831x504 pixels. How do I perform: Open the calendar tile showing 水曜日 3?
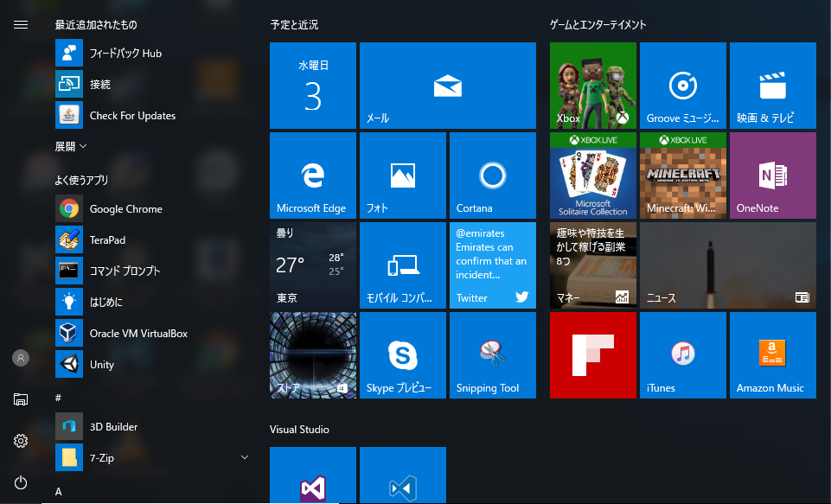pos(313,86)
